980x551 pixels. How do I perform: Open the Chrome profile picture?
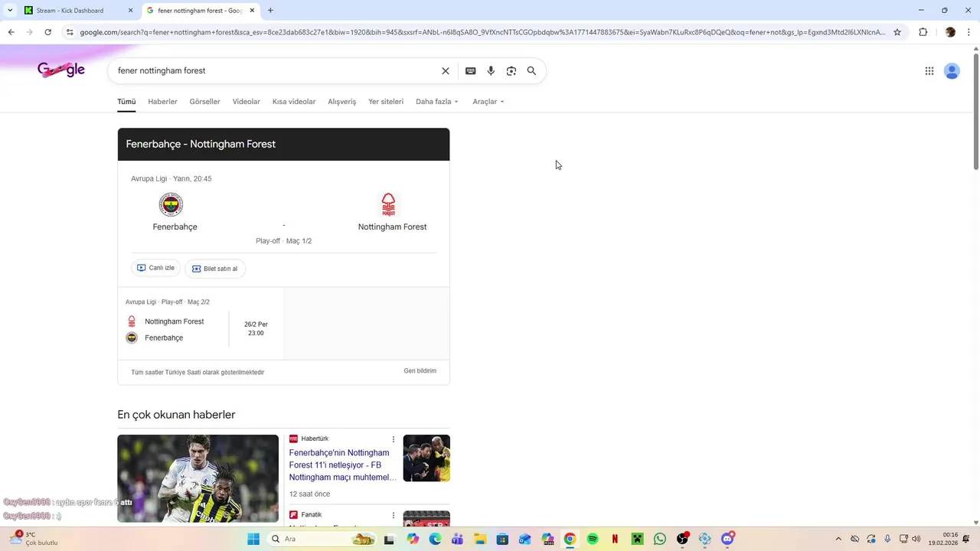[x=950, y=32]
